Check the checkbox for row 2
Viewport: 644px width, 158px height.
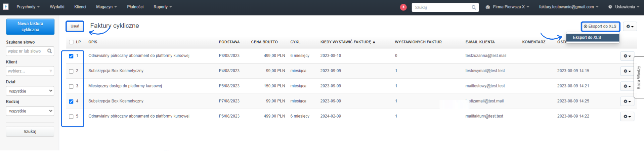[x=71, y=71]
